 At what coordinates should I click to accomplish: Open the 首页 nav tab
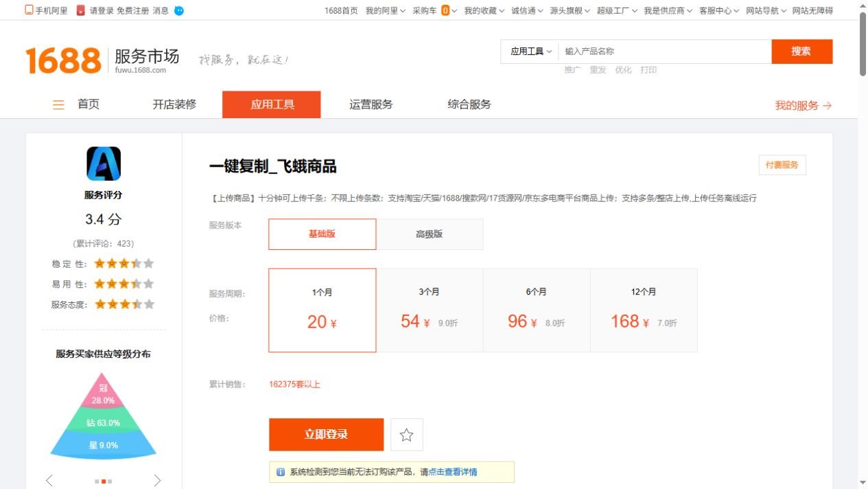(89, 104)
